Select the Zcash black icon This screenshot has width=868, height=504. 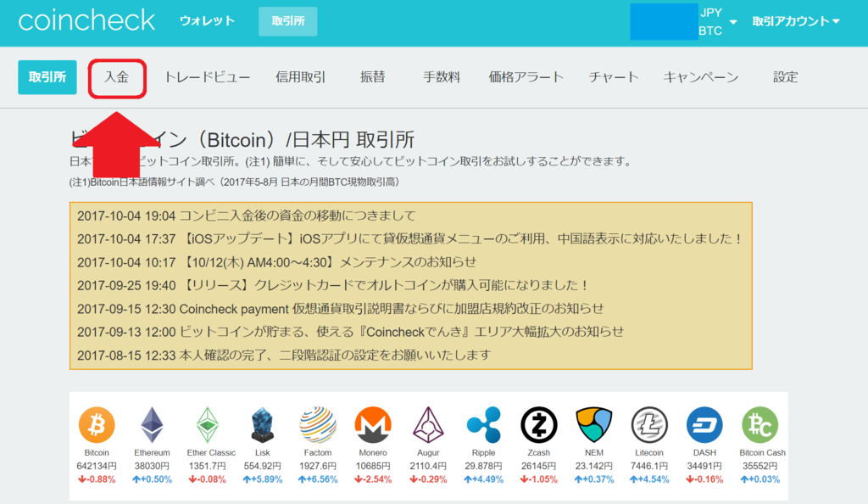point(538,425)
